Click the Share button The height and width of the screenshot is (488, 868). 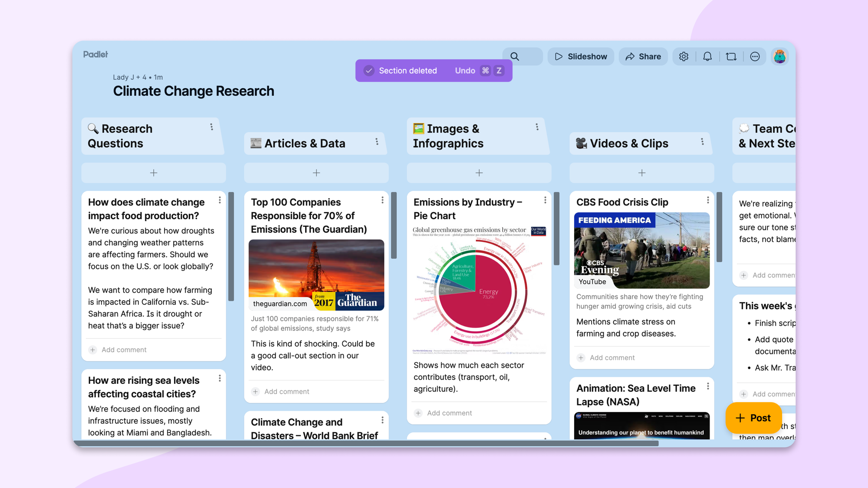[643, 56]
